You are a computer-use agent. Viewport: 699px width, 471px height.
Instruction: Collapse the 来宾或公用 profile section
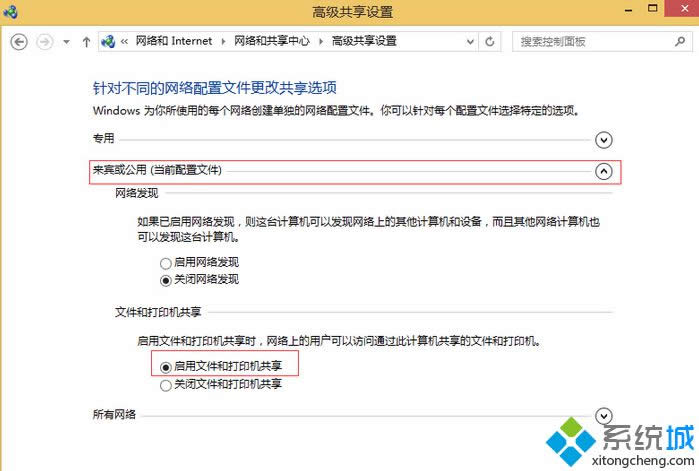click(603, 171)
